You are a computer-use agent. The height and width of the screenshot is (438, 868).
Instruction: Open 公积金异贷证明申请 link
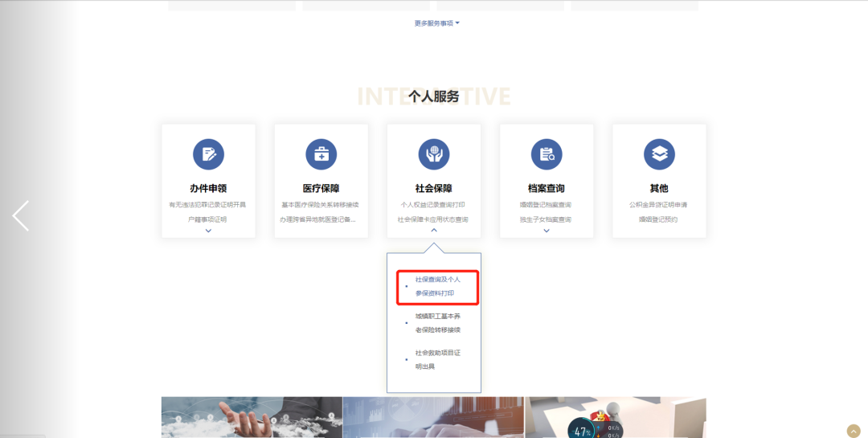[659, 205]
